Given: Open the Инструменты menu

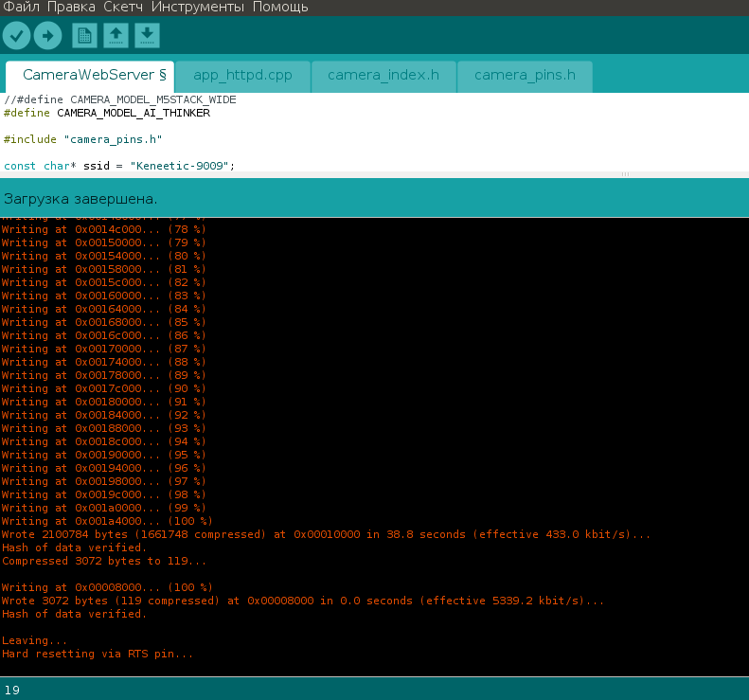Looking at the screenshot, I should pos(201,8).
